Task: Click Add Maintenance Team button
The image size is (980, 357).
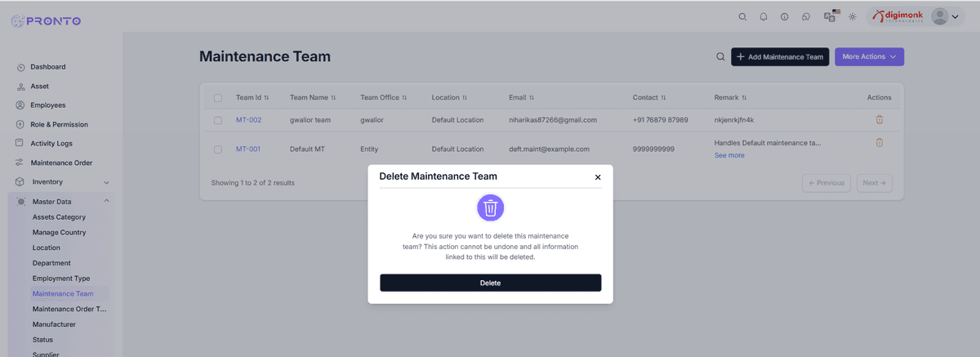Action: 780,56
